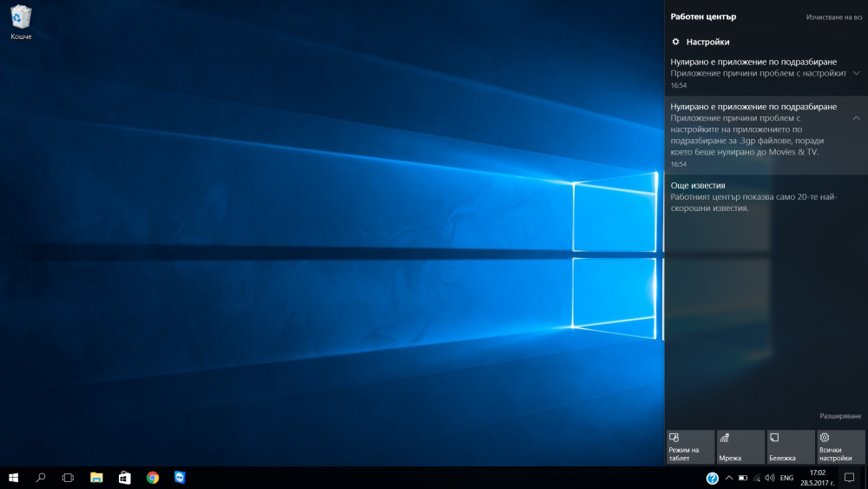The height and width of the screenshot is (489, 868).
Task: Close Action Center via taskbar notification icon
Action: (849, 478)
